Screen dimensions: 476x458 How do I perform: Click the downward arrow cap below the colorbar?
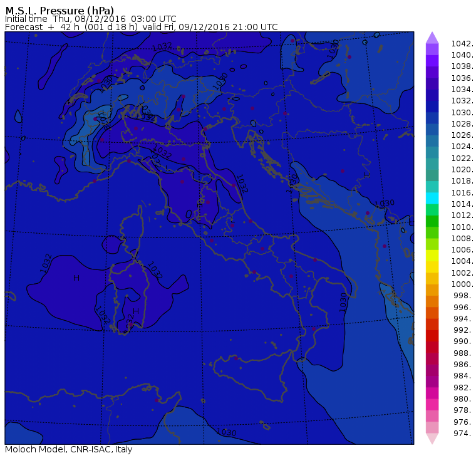tap(432, 439)
